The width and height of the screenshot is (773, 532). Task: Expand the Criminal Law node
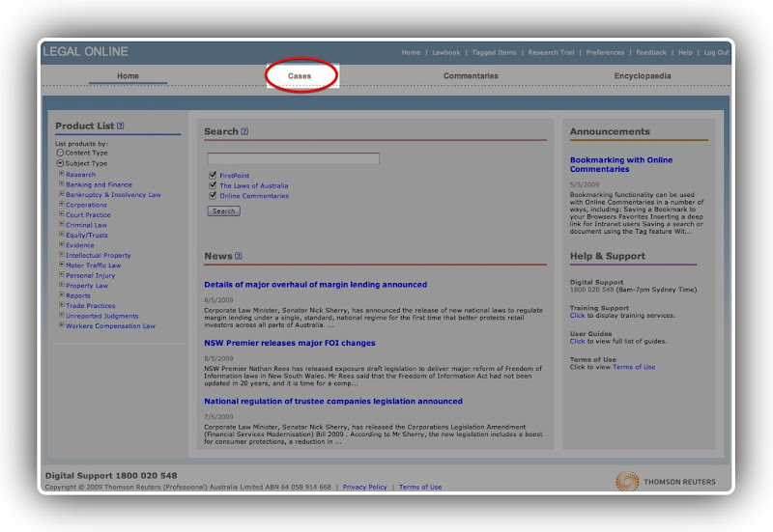(62, 224)
